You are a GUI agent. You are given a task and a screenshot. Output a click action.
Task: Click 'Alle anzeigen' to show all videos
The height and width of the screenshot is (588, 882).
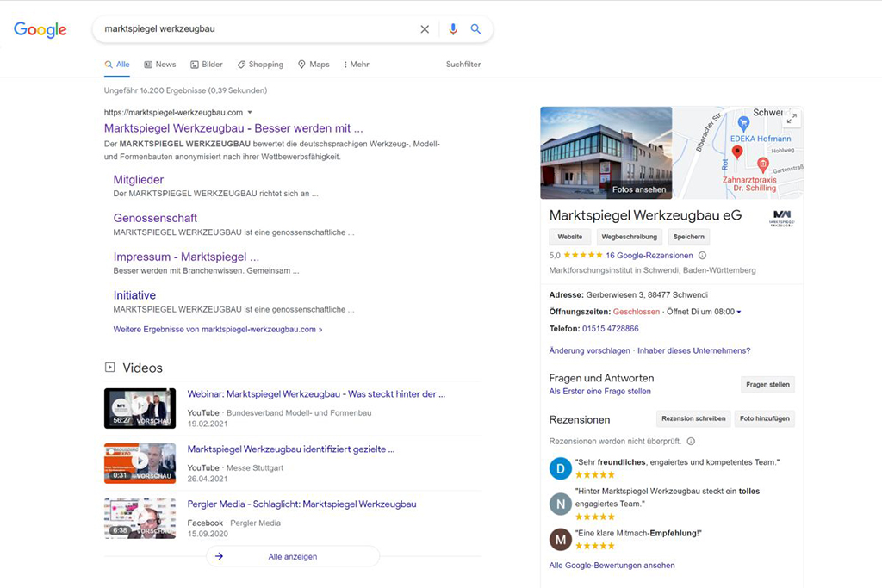point(293,556)
